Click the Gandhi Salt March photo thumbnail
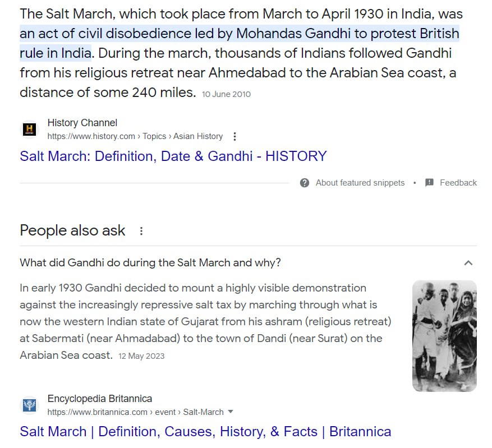 pos(444,336)
